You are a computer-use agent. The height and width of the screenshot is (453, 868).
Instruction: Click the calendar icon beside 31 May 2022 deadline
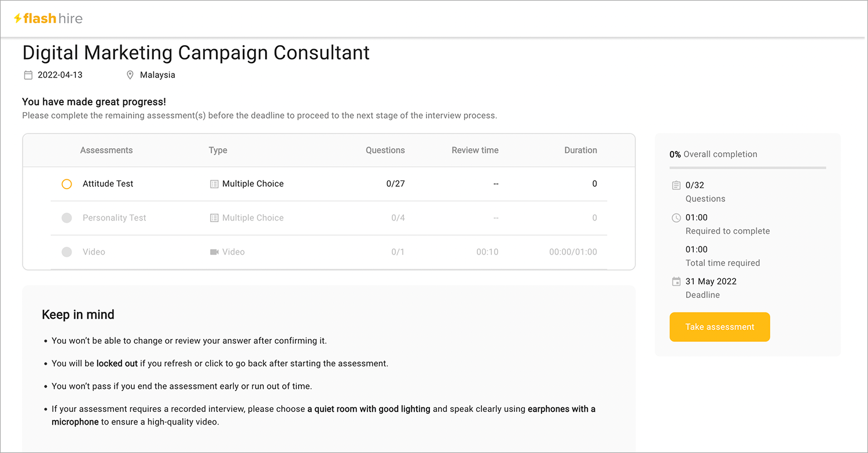click(x=676, y=281)
